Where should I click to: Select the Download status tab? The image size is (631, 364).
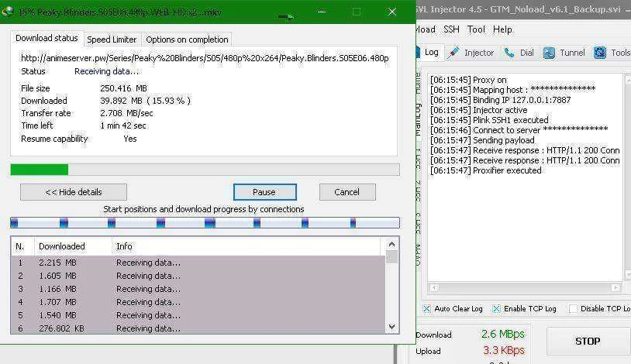pos(47,38)
